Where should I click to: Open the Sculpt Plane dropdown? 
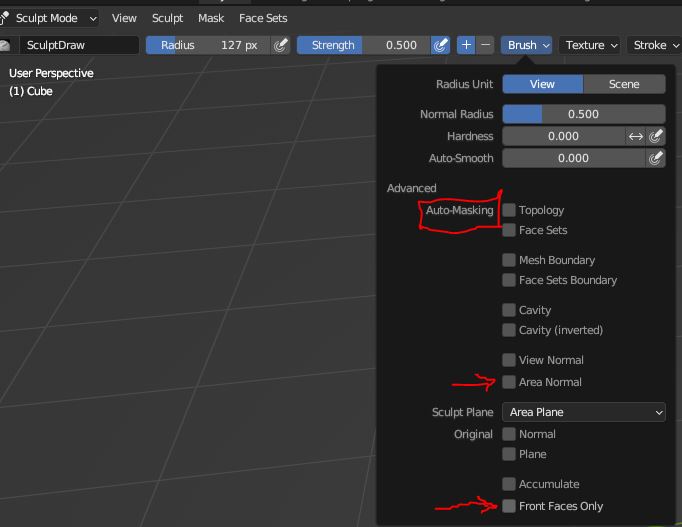584,412
